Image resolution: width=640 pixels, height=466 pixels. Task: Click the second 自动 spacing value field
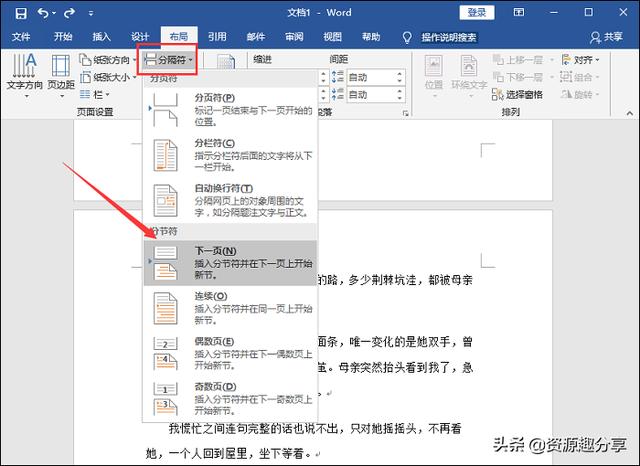click(371, 95)
